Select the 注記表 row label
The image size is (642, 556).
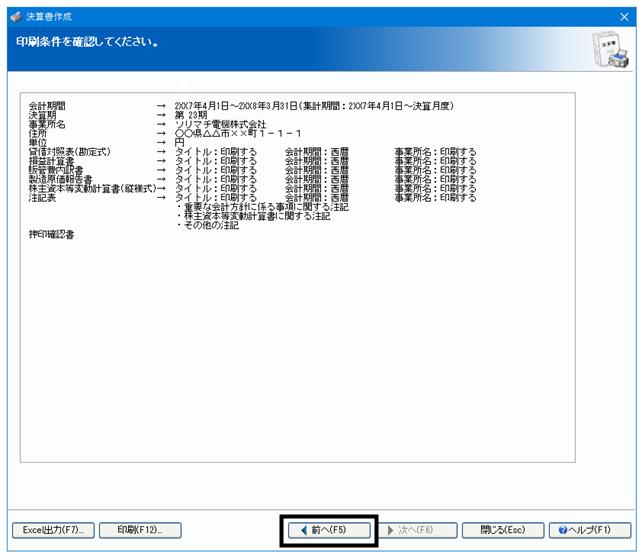[42, 198]
